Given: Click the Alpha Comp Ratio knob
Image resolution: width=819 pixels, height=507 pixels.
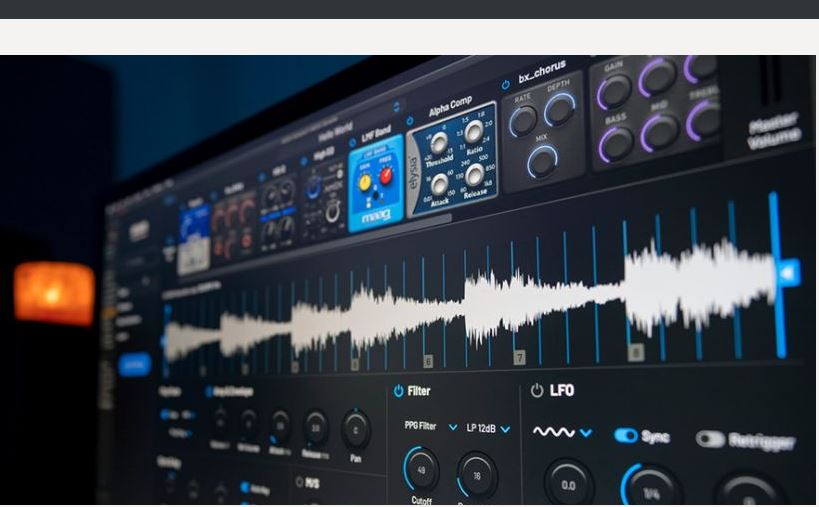Looking at the screenshot, I should tap(474, 132).
